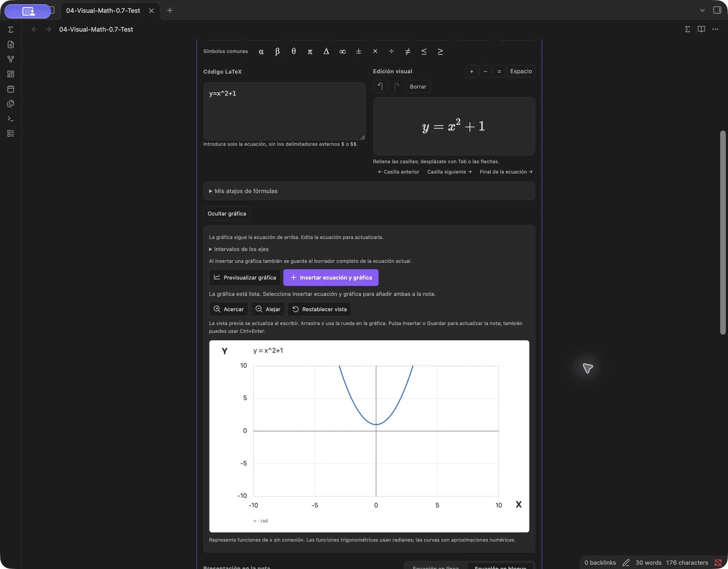Image resolution: width=728 pixels, height=569 pixels.
Task: Expand Intervalos de los ejes section
Action: click(x=239, y=249)
